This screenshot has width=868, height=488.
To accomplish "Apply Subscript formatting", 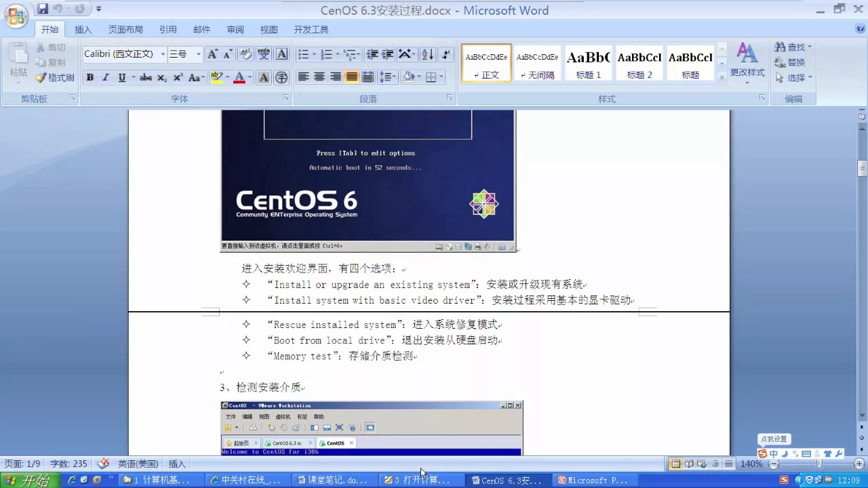I will click(162, 77).
